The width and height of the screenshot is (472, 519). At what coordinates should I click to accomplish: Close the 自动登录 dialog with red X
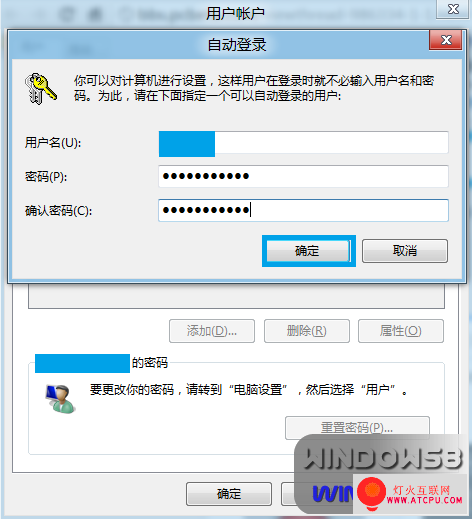(x=446, y=40)
